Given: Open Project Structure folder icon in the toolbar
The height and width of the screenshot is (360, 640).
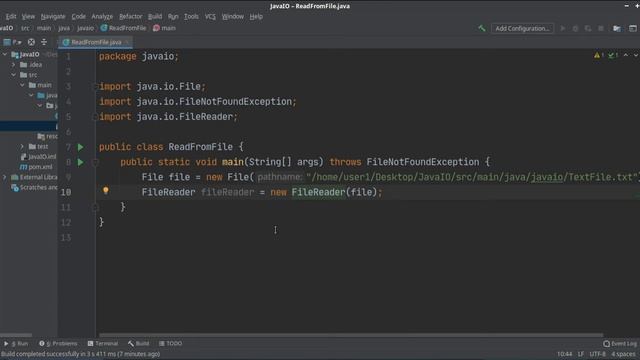Looking at the screenshot, I should tap(617, 28).
